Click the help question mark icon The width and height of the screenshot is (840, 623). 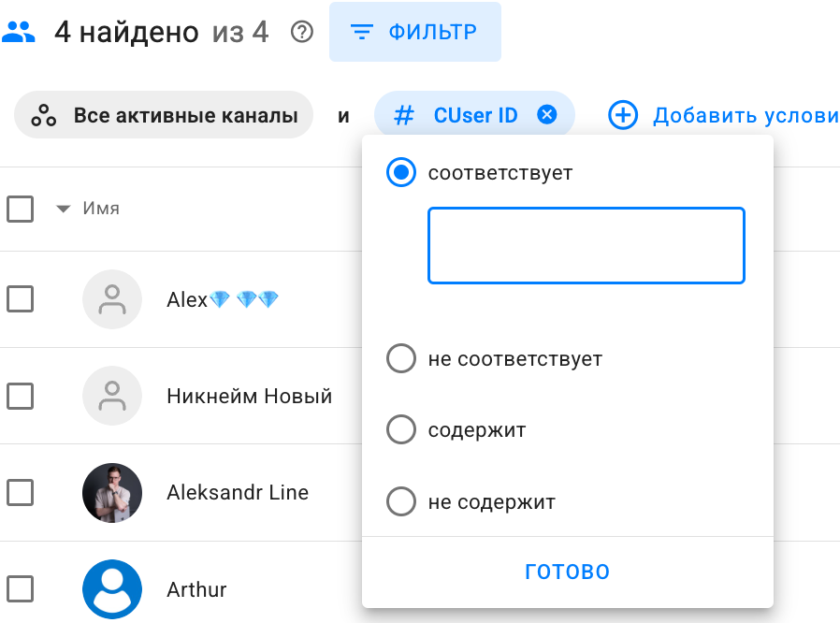click(x=301, y=33)
